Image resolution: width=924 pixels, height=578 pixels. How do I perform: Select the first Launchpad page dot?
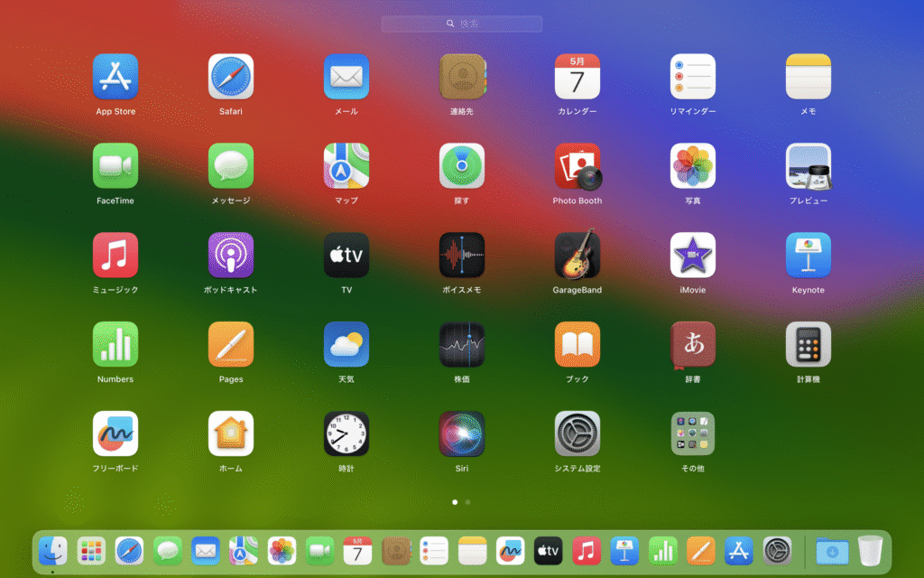pos(455,502)
